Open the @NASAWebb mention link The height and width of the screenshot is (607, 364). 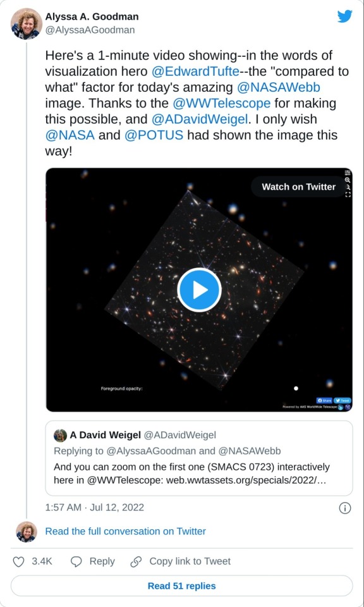coord(279,87)
